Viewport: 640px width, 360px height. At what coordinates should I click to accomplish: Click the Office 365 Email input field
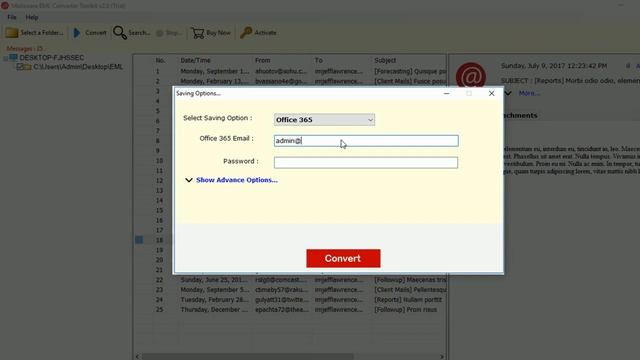point(366,141)
